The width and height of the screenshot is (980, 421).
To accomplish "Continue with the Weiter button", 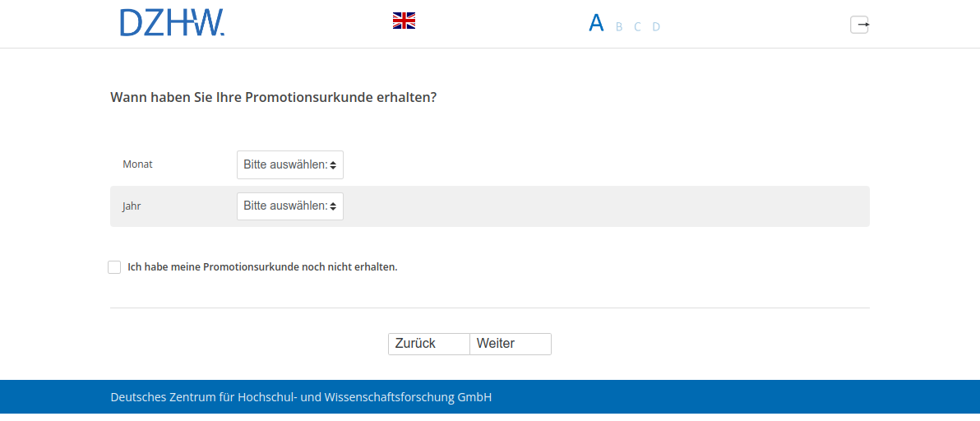I will coord(510,344).
